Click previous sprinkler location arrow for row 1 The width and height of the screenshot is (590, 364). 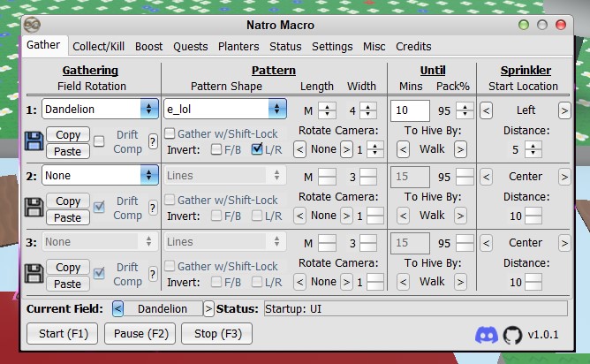tap(486, 110)
